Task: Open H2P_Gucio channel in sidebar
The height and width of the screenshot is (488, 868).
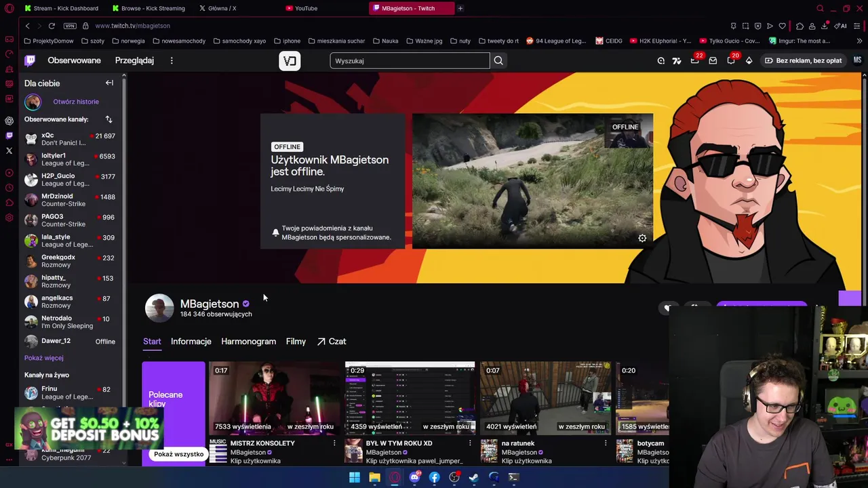Action: [70, 180]
